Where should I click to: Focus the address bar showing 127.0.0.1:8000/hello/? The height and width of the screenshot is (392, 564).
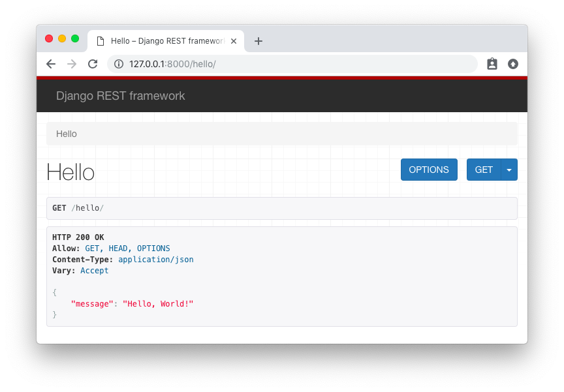292,64
